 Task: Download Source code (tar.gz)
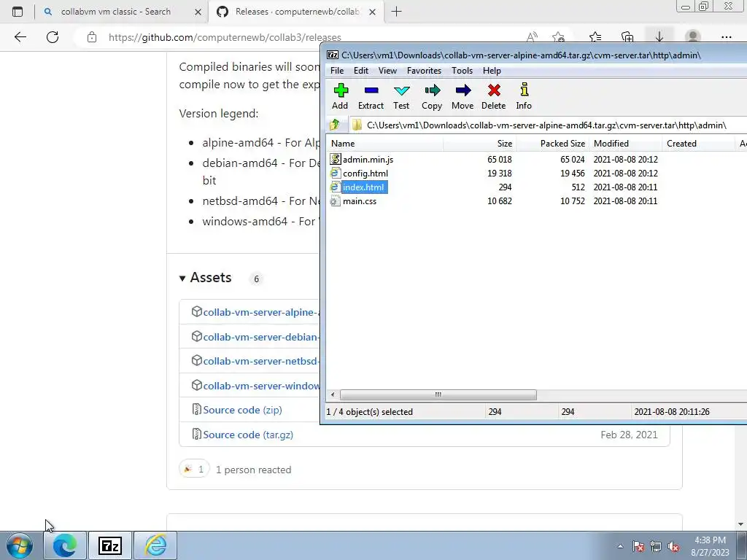pyautogui.click(x=248, y=435)
